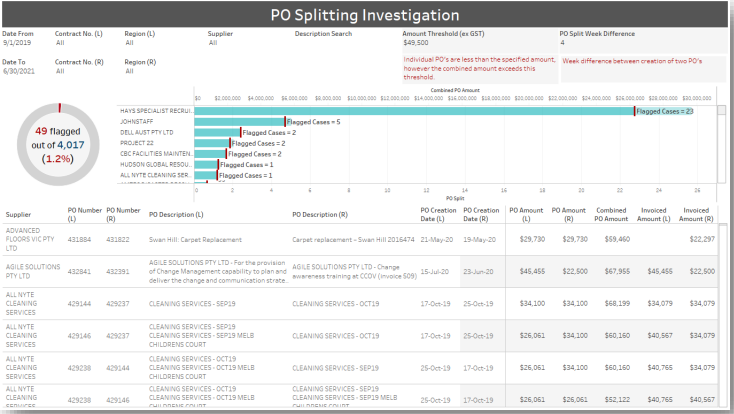Click the Invoiced Amount (L) column header

coord(653,214)
